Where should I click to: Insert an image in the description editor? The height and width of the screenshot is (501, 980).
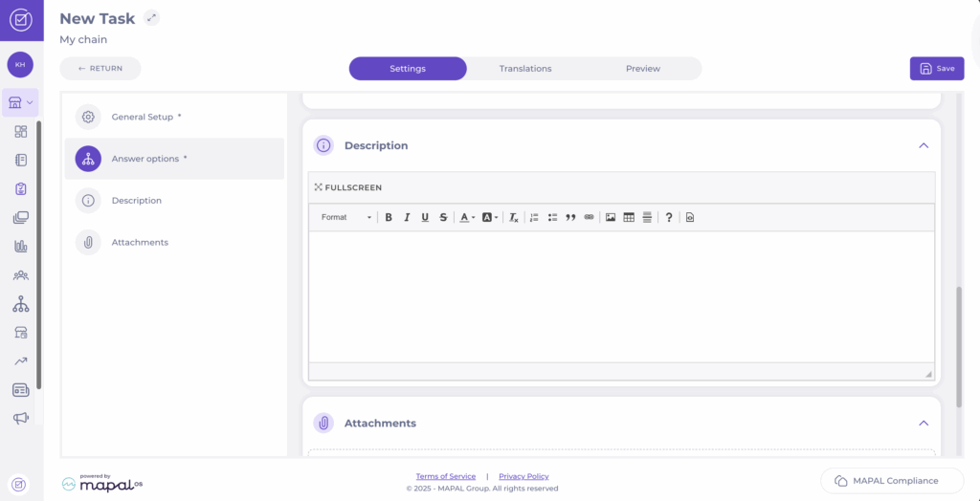611,218
